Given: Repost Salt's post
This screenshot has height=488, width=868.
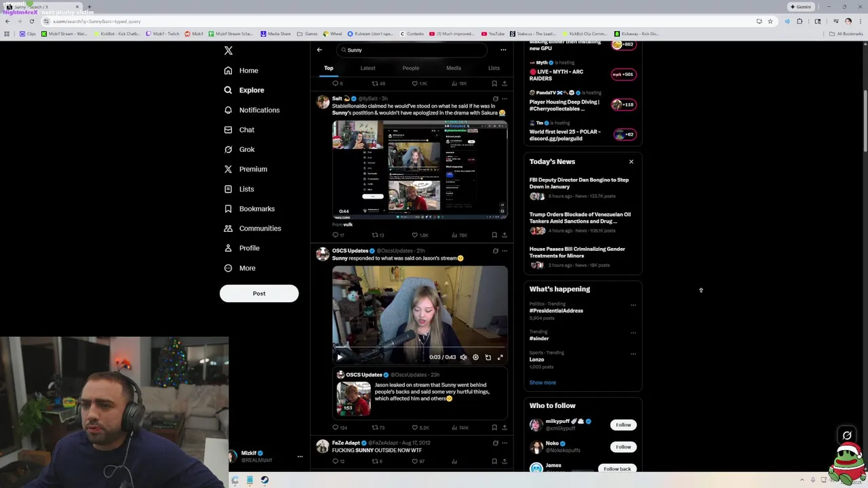Looking at the screenshot, I should pyautogui.click(x=378, y=235).
